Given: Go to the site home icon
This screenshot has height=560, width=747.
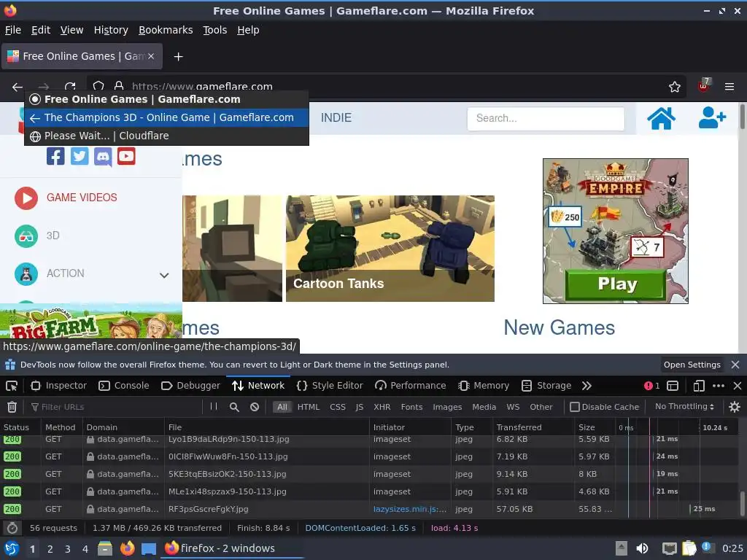Looking at the screenshot, I should click(661, 118).
